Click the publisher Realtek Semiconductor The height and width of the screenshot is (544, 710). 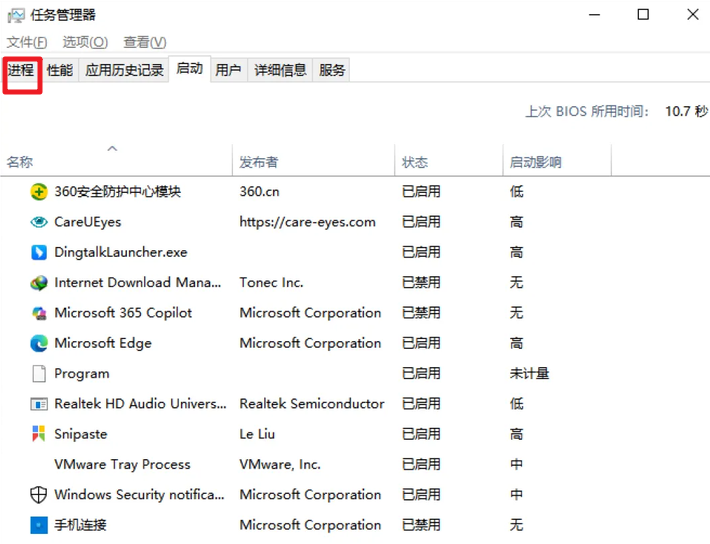tap(312, 404)
